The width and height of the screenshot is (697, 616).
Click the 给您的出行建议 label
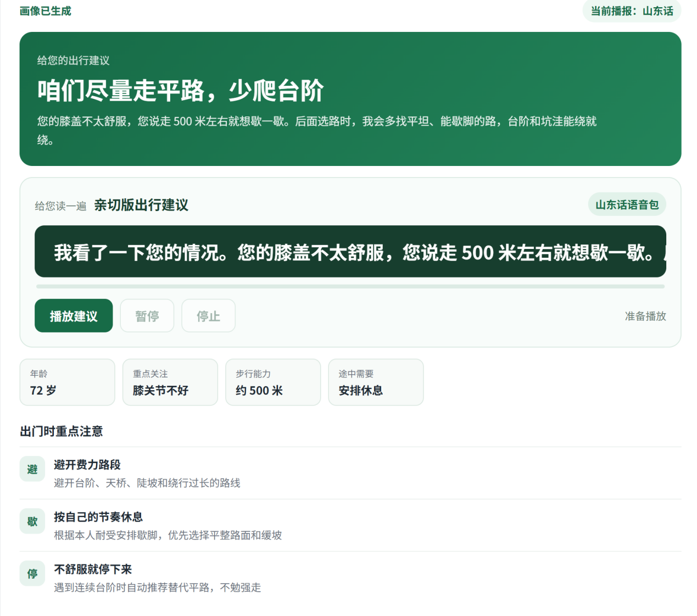(x=74, y=60)
